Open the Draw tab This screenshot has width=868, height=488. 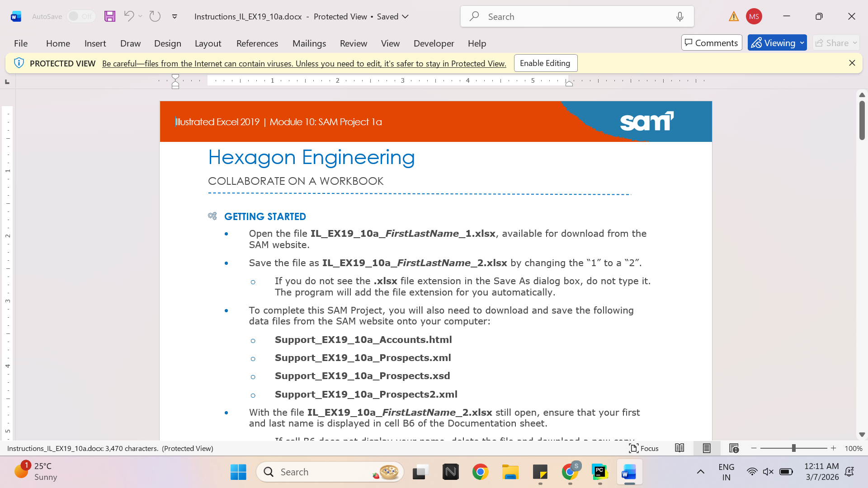click(130, 43)
